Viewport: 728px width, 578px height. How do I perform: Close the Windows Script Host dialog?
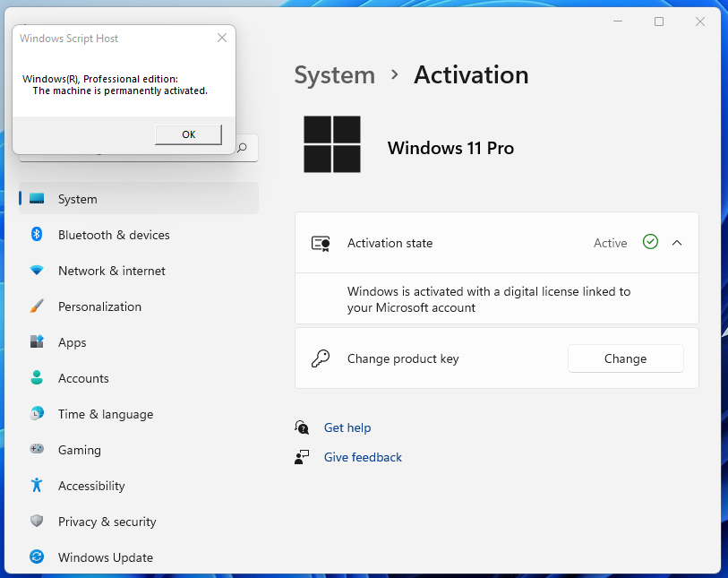(222, 39)
